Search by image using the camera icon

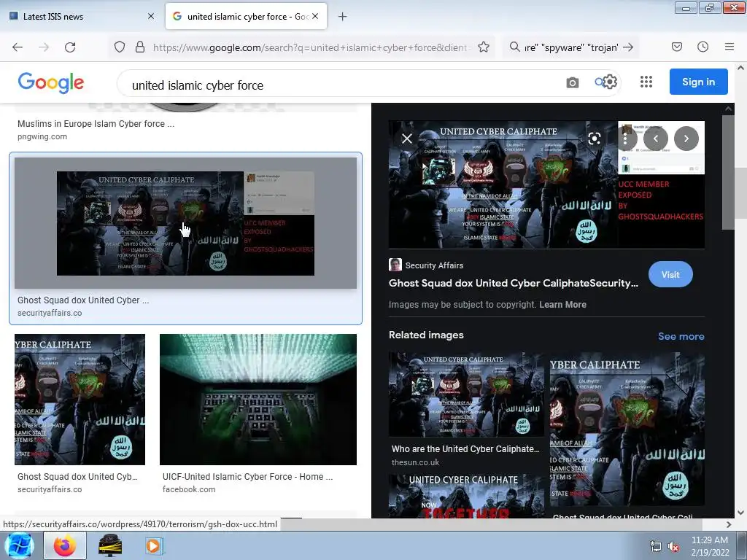pyautogui.click(x=572, y=83)
